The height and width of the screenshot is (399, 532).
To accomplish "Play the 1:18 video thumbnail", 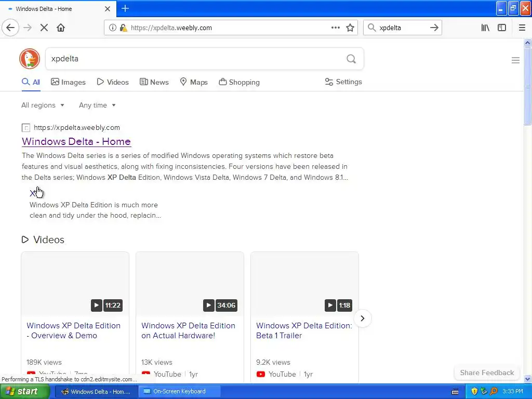I will (x=304, y=284).
